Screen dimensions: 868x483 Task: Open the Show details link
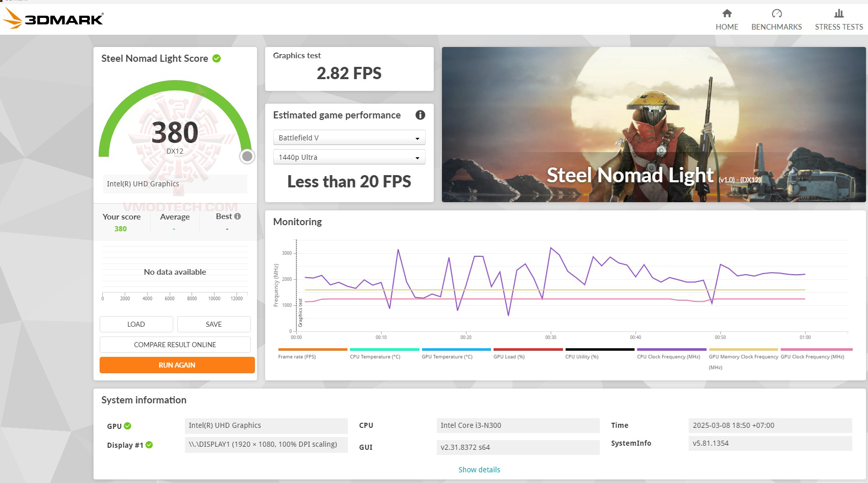(479, 470)
